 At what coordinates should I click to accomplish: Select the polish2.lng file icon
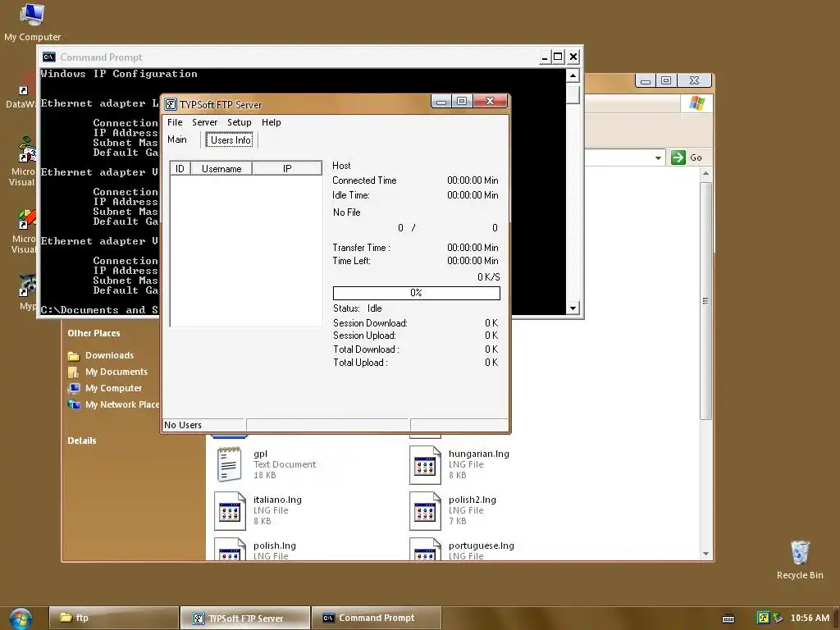tap(425, 511)
